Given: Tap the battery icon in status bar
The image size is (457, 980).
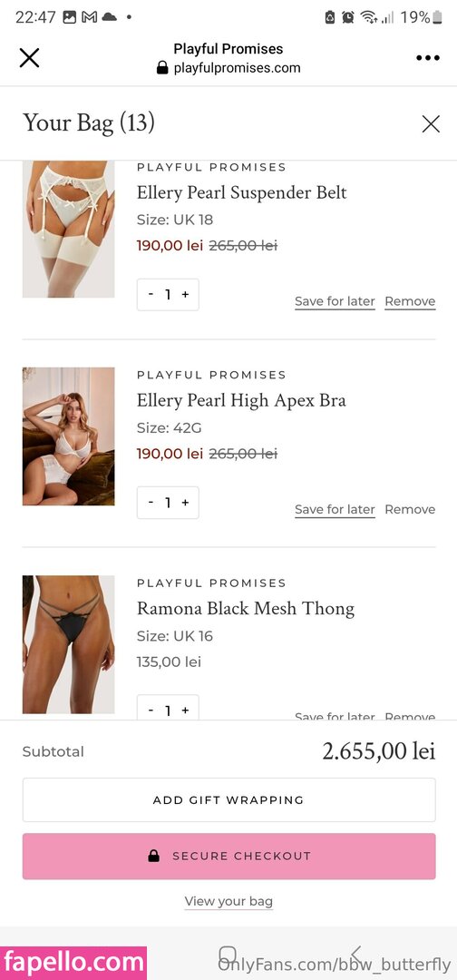Looking at the screenshot, I should 438,17.
